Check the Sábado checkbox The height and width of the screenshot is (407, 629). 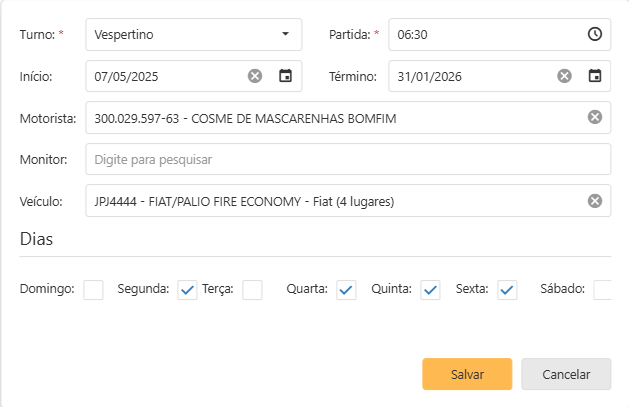pos(603,290)
